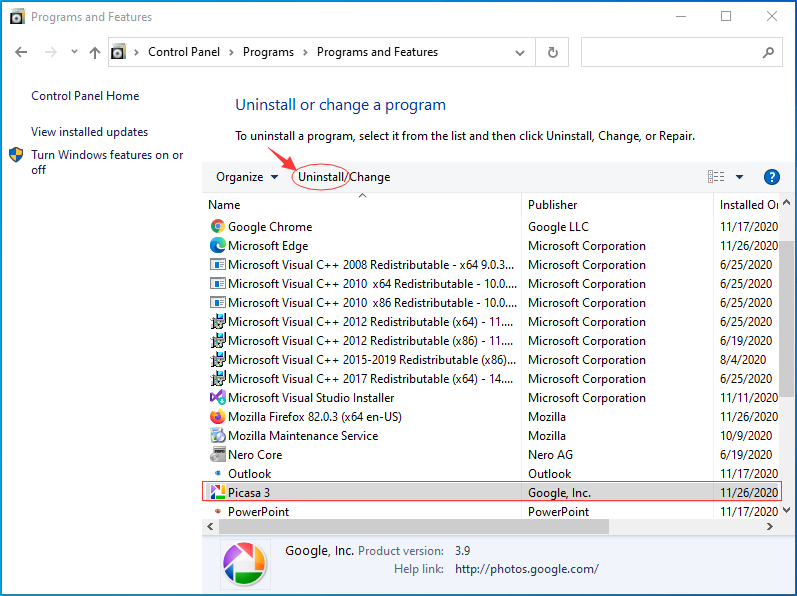Click the Google LLC publisher cell
This screenshot has width=797, height=596.
[558, 227]
